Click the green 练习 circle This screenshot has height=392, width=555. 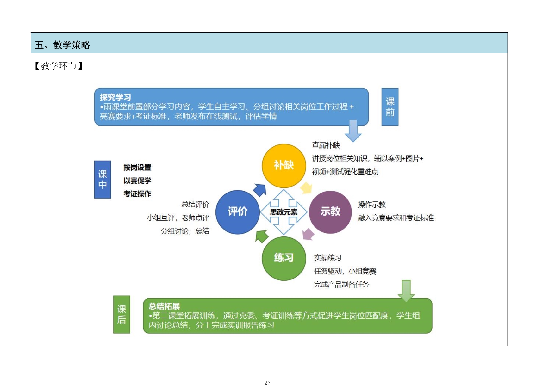tap(284, 258)
